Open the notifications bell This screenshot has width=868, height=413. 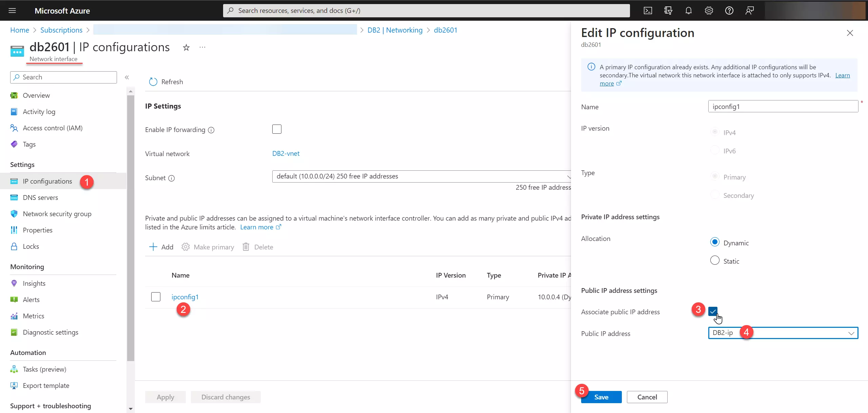point(688,11)
